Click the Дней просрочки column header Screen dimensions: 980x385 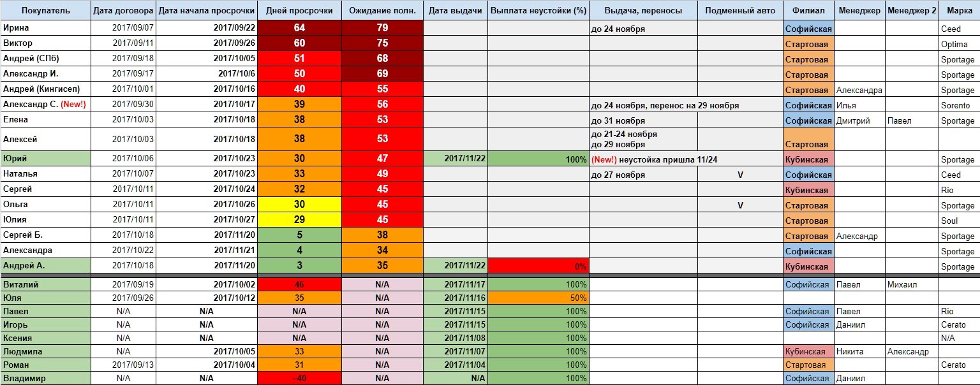299,11
